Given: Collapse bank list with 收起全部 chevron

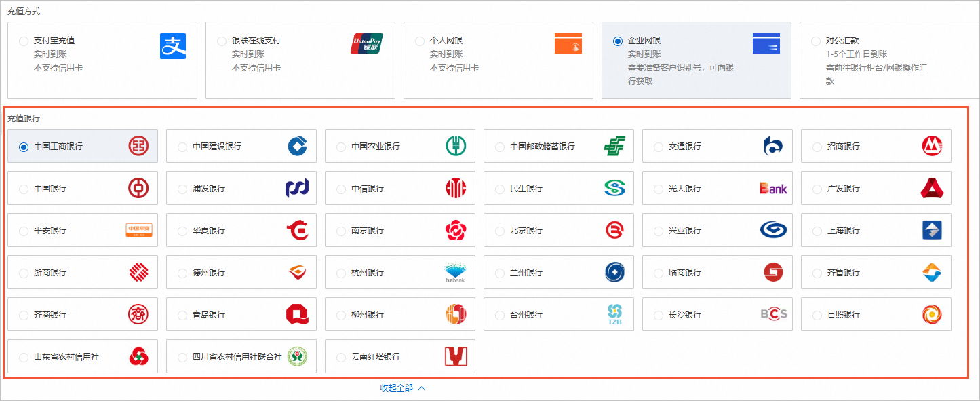Looking at the screenshot, I should coord(421,388).
